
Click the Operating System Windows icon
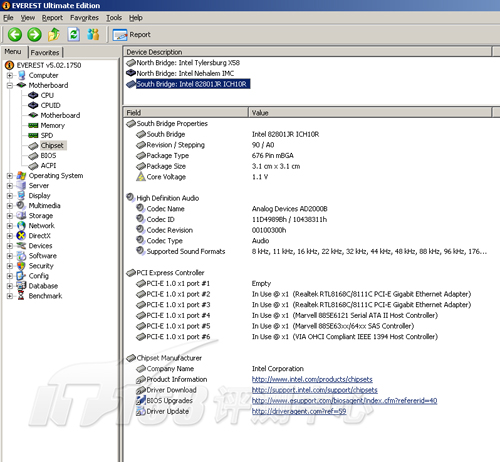pyautogui.click(x=21, y=176)
